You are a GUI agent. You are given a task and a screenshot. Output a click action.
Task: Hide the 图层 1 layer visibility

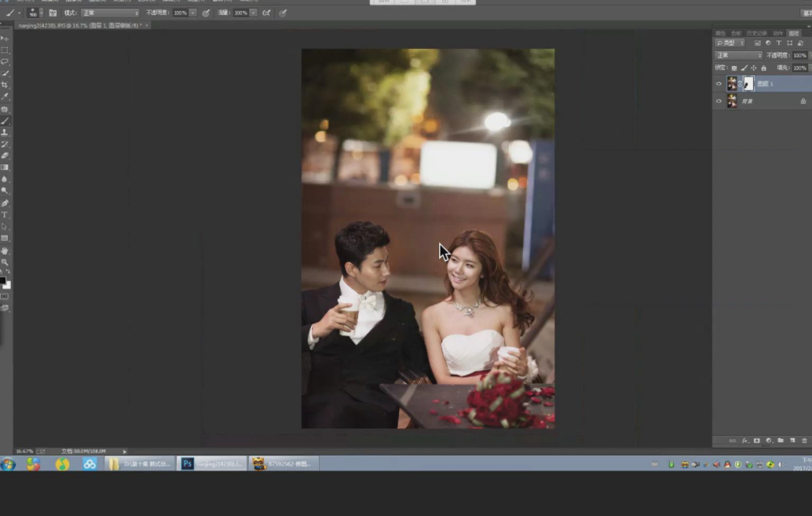click(x=719, y=83)
